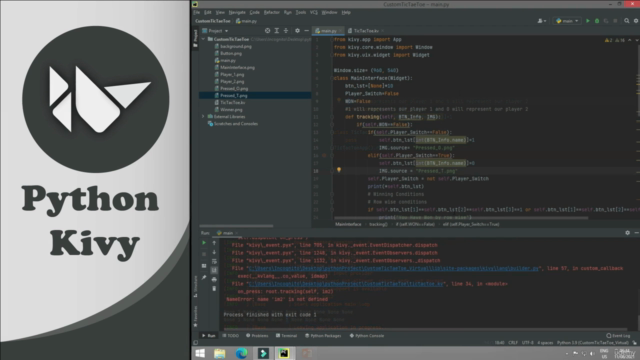Image resolution: width=640 pixels, height=360 pixels.
Task: Open the View menu
Action: 220,12
